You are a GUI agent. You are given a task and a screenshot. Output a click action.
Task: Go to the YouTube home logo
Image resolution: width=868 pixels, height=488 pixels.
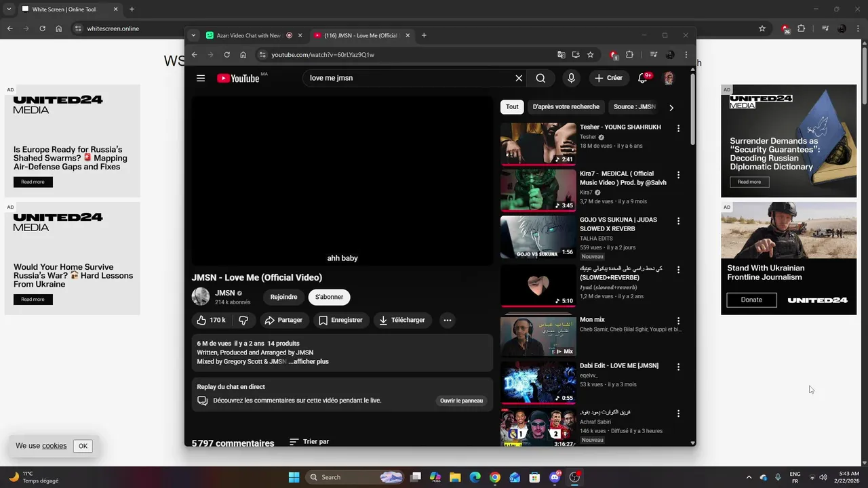point(238,78)
